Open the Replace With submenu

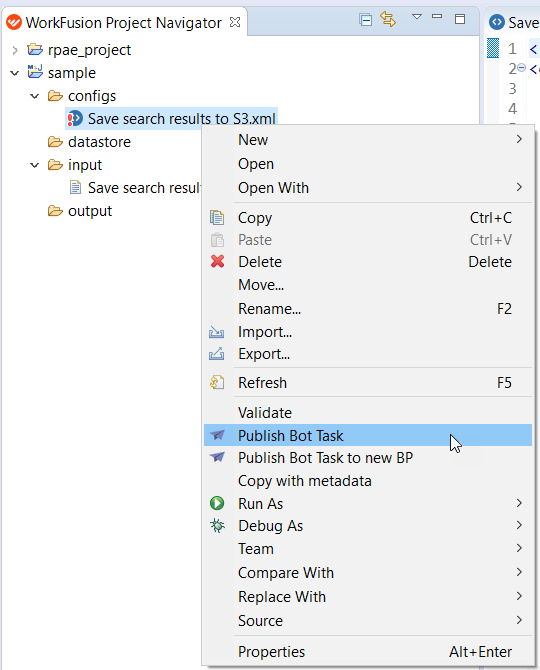coord(368,597)
